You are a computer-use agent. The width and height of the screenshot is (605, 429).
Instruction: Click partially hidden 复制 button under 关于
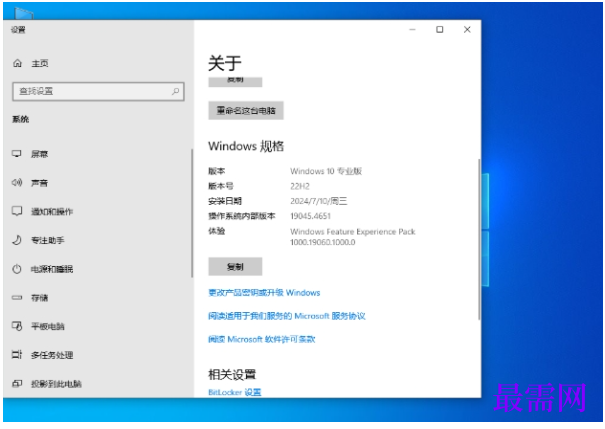(x=235, y=82)
